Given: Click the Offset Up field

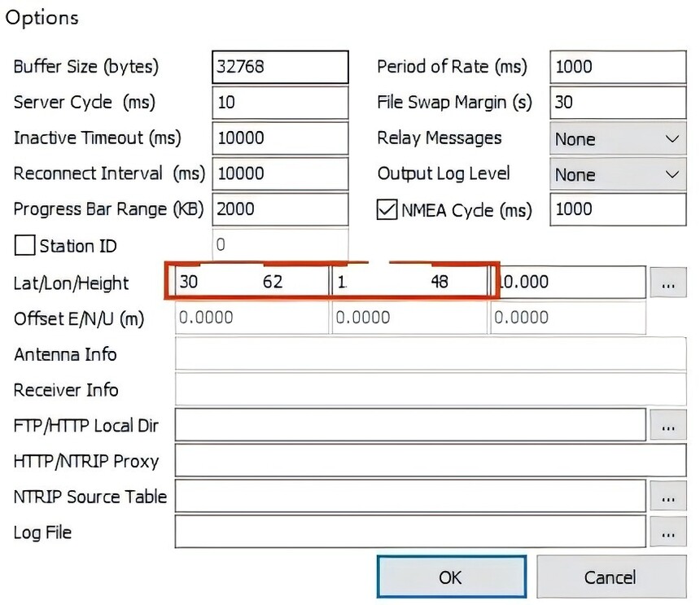Looking at the screenshot, I should point(568,318).
